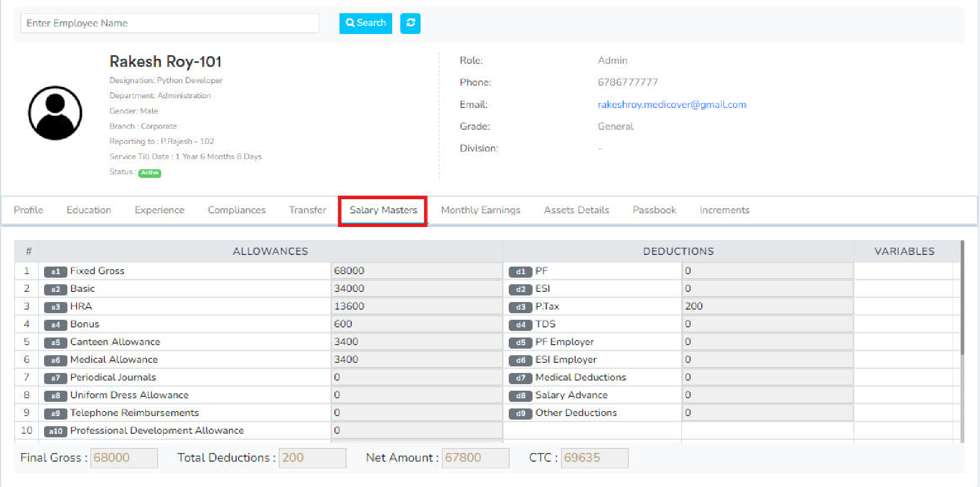The height and width of the screenshot is (487, 980).
Task: Click the d5 badge beside PF Employer
Action: (520, 343)
